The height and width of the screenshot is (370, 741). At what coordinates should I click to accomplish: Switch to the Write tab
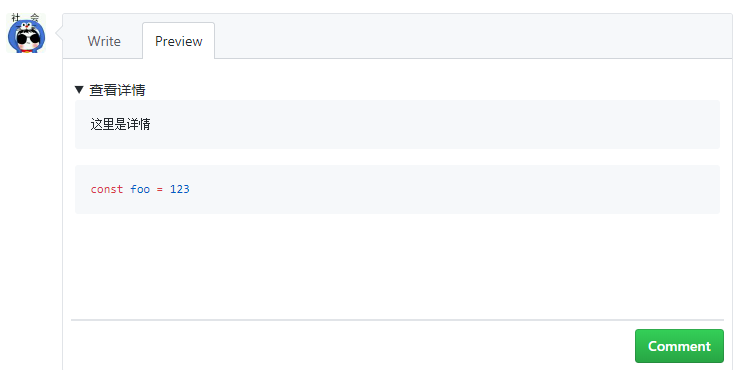coord(104,41)
